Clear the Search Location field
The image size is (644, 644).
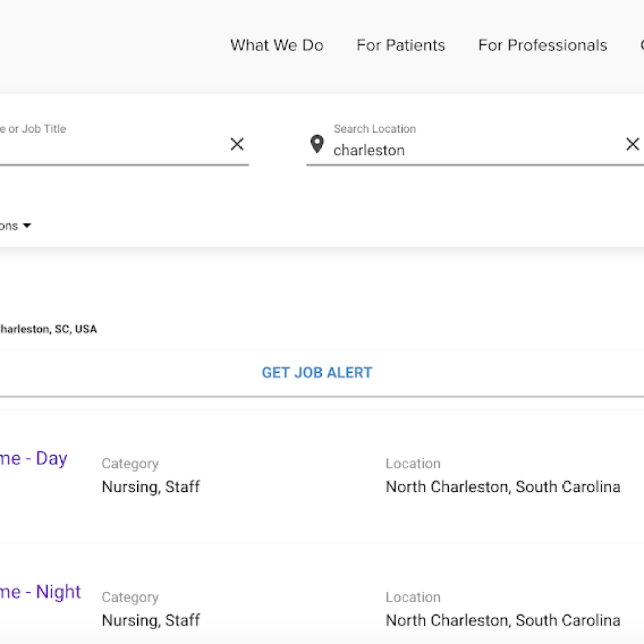632,144
